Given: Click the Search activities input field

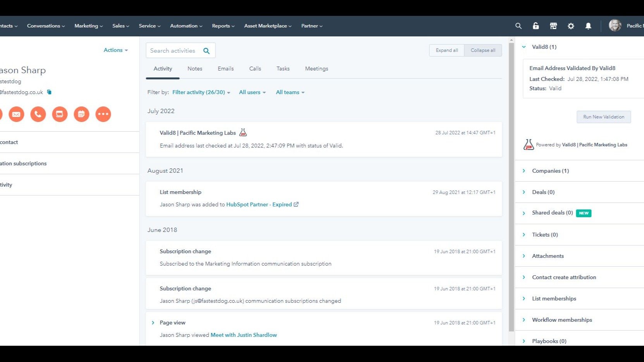Looking at the screenshot, I should (x=173, y=51).
